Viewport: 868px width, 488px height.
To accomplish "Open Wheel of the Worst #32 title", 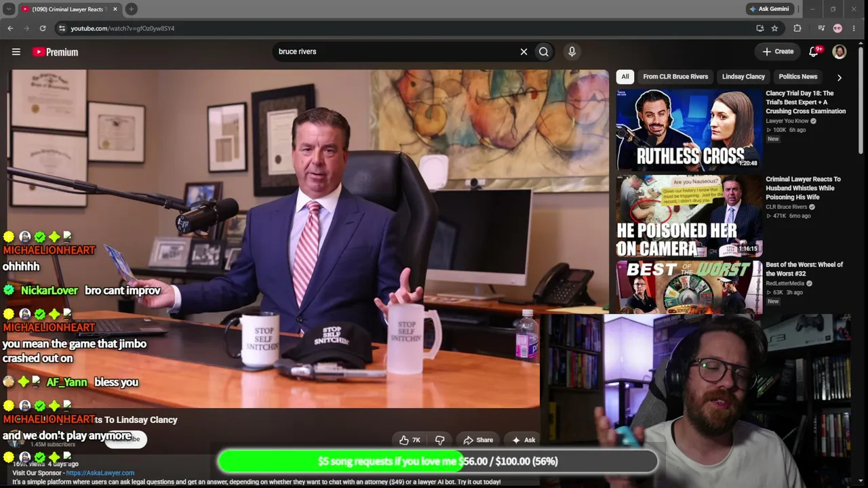I will click(x=804, y=269).
